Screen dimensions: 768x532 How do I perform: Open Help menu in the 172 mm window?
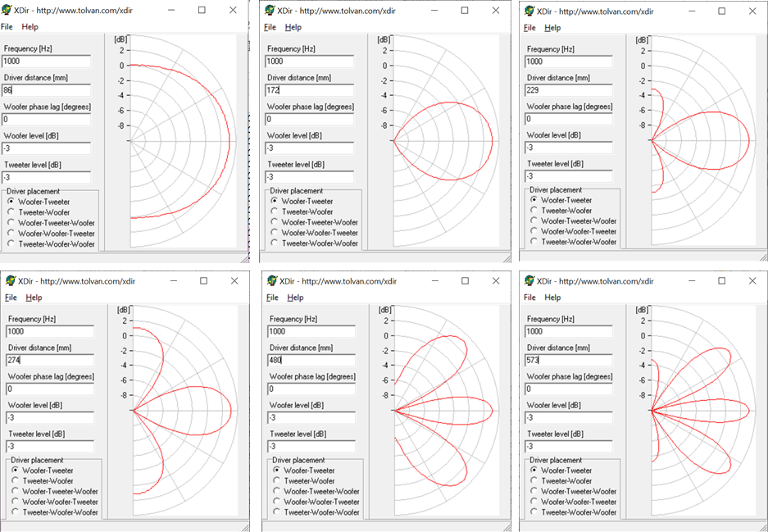point(293,27)
